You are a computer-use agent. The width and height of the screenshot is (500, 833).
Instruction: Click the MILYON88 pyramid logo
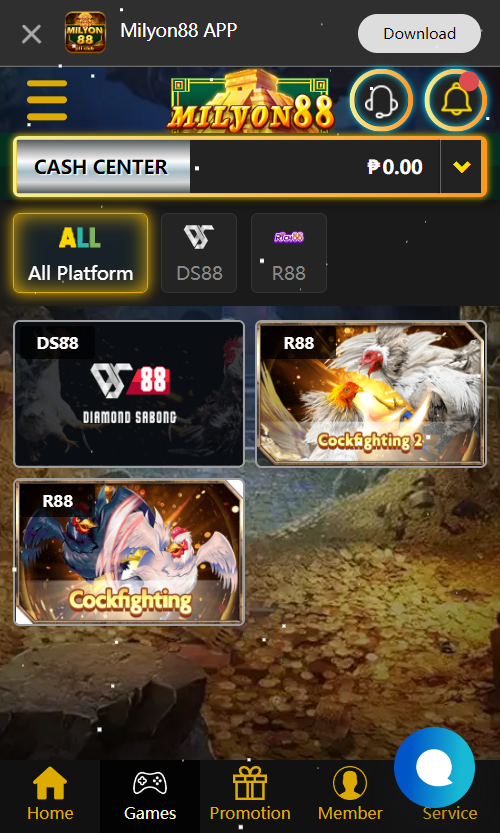250,101
